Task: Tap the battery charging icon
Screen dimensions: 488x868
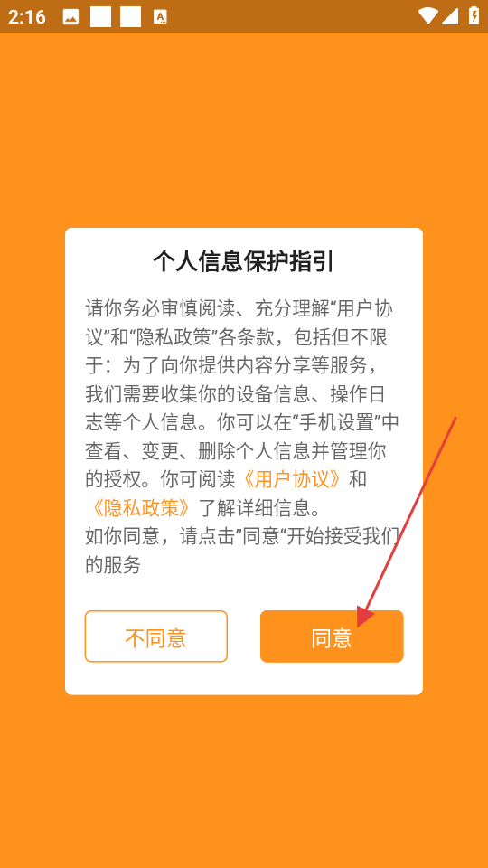Action: (474, 15)
